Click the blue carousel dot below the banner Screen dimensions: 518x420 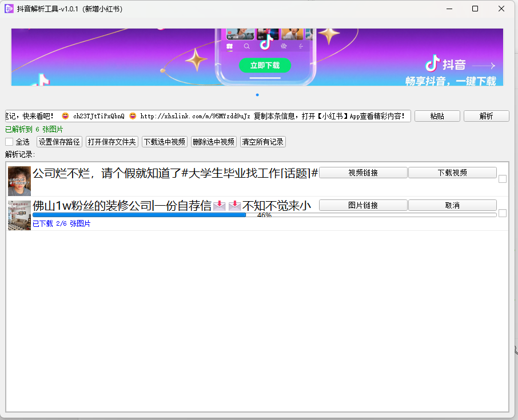tap(257, 95)
